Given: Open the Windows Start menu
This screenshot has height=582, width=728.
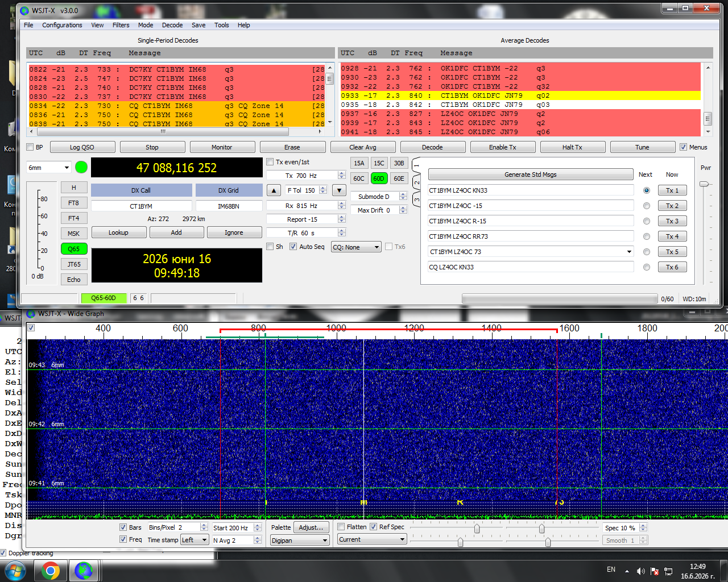Looking at the screenshot, I should [15, 571].
